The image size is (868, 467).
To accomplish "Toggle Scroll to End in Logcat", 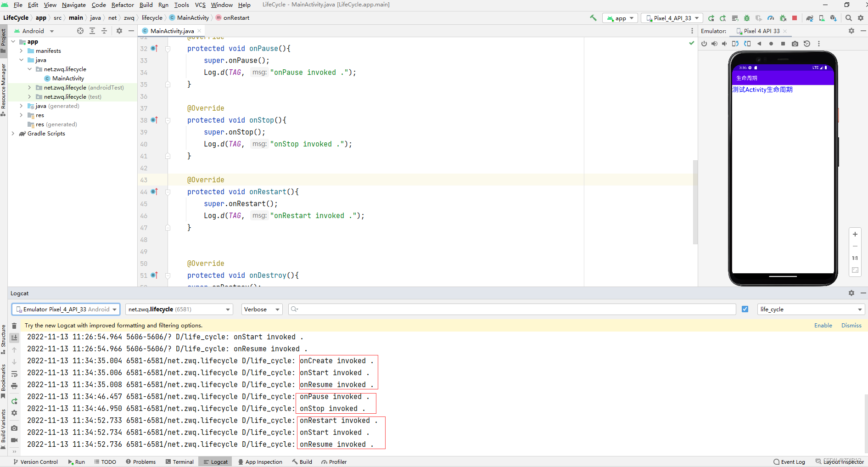I will pyautogui.click(x=14, y=338).
